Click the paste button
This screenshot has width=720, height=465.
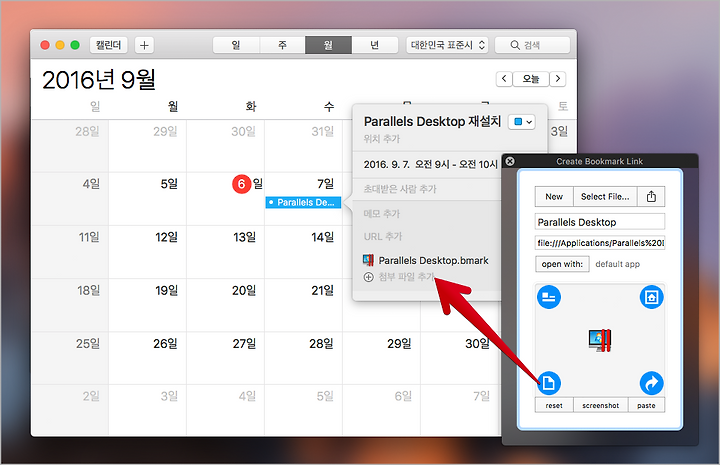click(x=646, y=405)
